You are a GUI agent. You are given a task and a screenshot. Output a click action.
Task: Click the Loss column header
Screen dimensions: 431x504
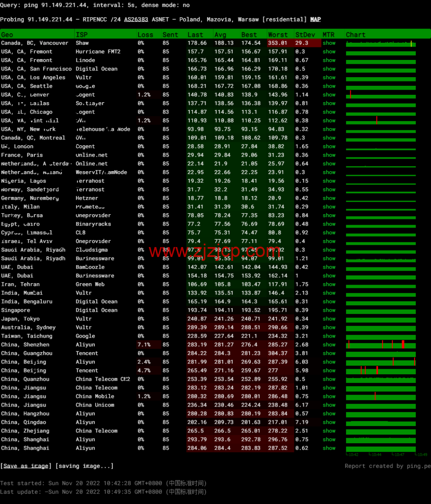pyautogui.click(x=145, y=34)
